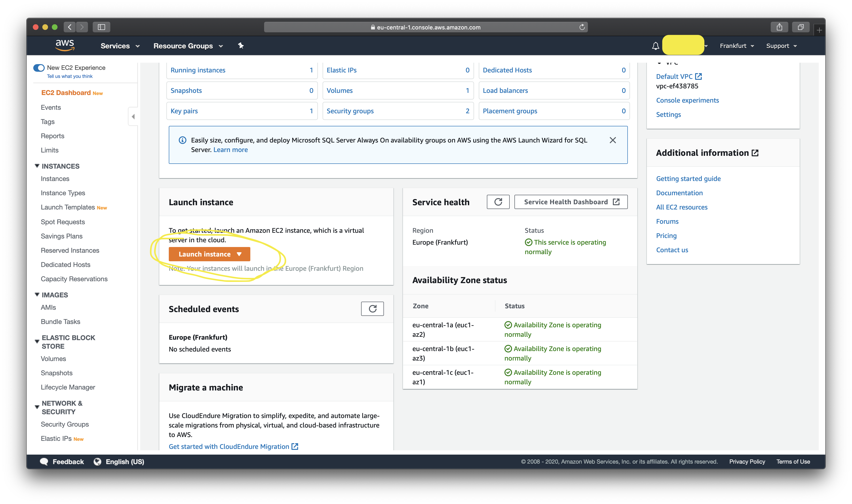Open the Pricing link
This screenshot has height=504, width=852.
pos(666,236)
